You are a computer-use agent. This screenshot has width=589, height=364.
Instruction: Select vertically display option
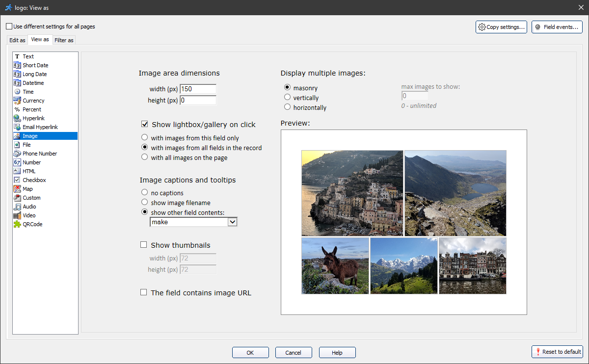pyautogui.click(x=288, y=98)
